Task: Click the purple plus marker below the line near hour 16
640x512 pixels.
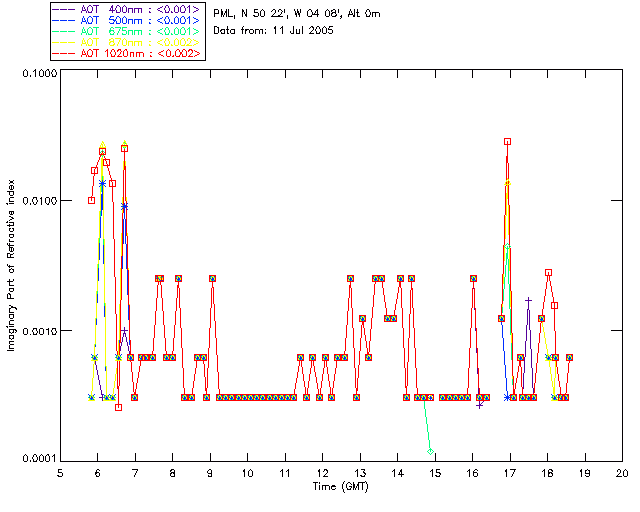Action: coord(480,405)
